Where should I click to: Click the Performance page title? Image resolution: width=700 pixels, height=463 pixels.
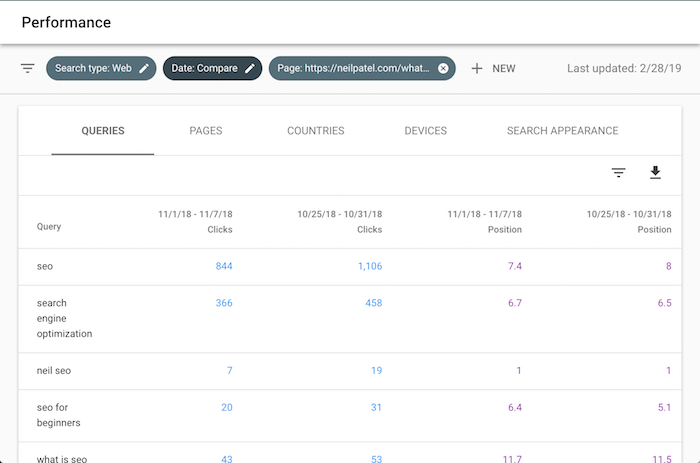coord(66,23)
